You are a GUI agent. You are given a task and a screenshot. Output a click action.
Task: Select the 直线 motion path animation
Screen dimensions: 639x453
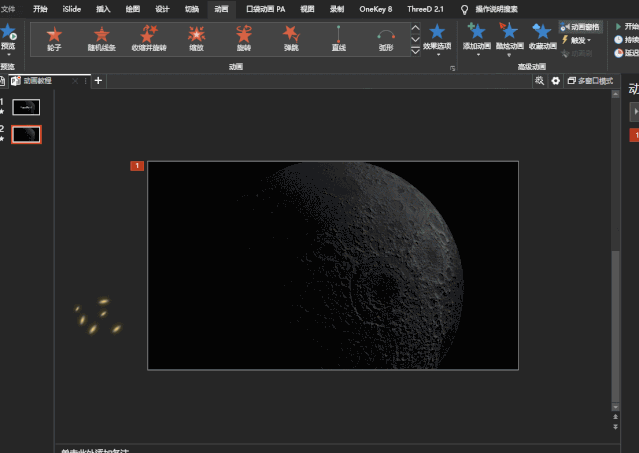point(338,38)
